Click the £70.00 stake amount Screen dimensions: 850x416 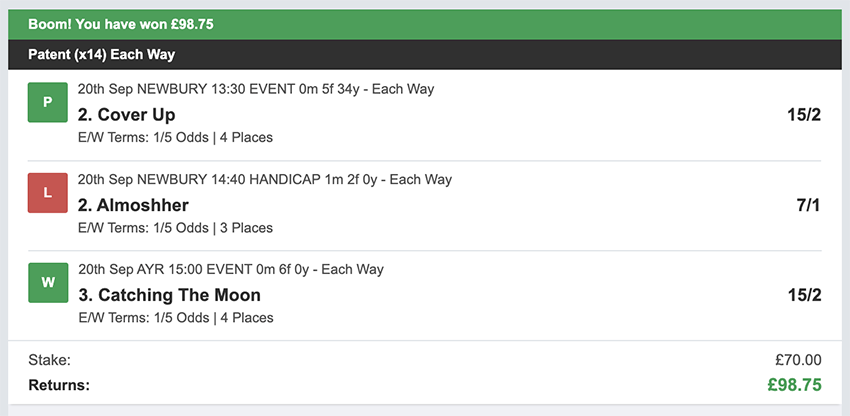pyautogui.click(x=798, y=360)
